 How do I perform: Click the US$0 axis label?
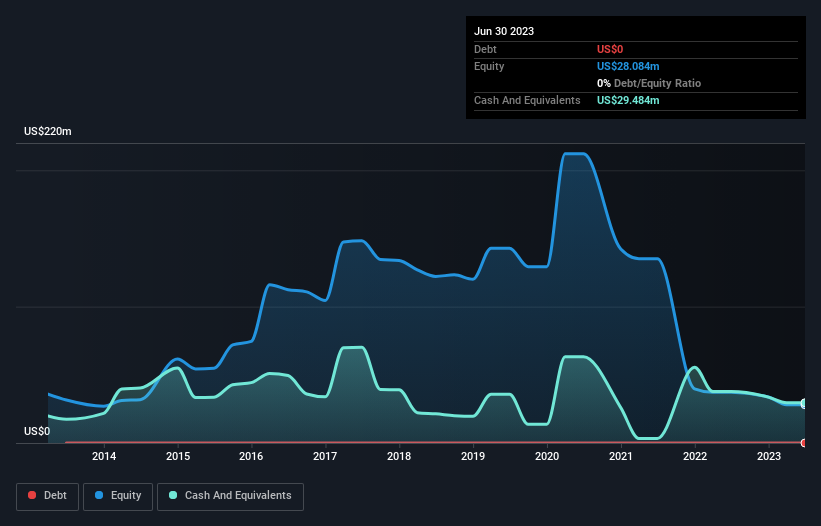click(x=37, y=431)
